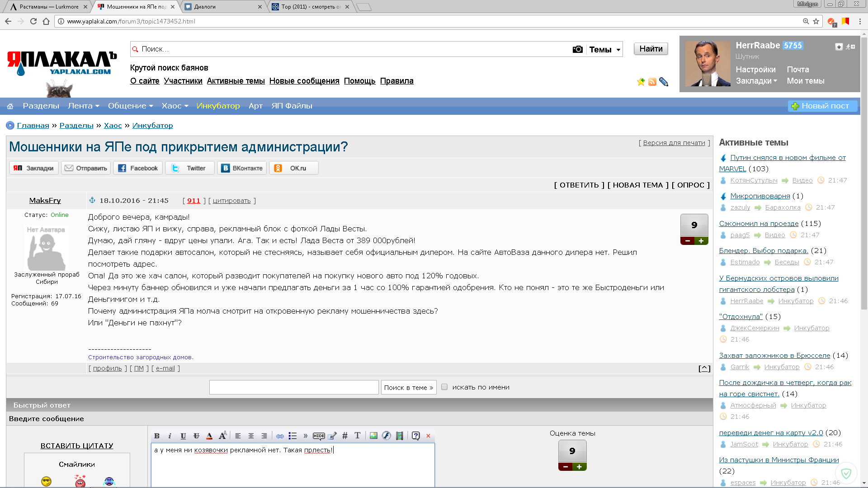The width and height of the screenshot is (868, 488).
Task: Click the T text formatting icon
Action: click(x=358, y=436)
